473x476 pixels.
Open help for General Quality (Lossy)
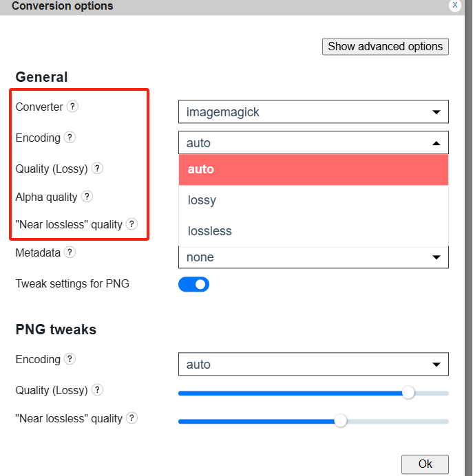tap(97, 169)
